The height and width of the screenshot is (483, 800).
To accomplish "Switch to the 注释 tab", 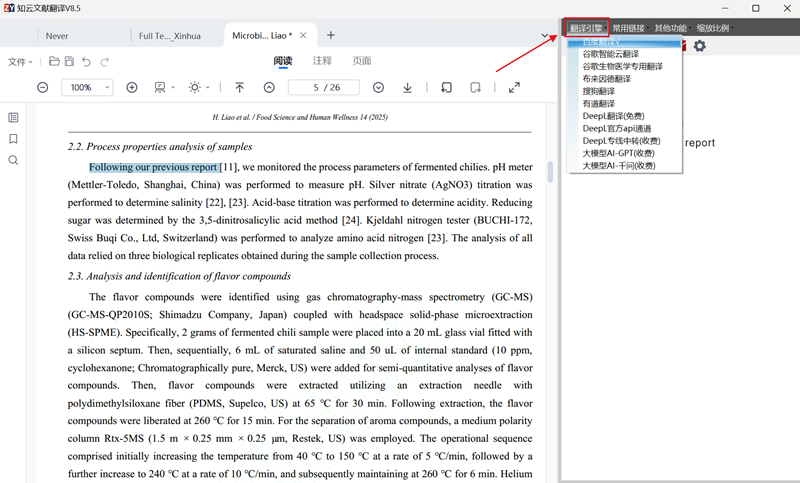I will point(322,61).
